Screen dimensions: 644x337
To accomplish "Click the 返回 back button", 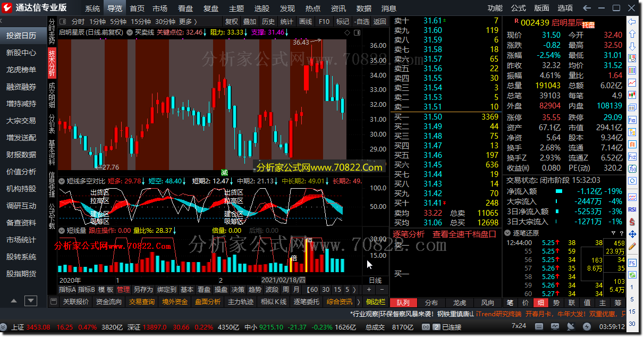I will (x=379, y=21).
